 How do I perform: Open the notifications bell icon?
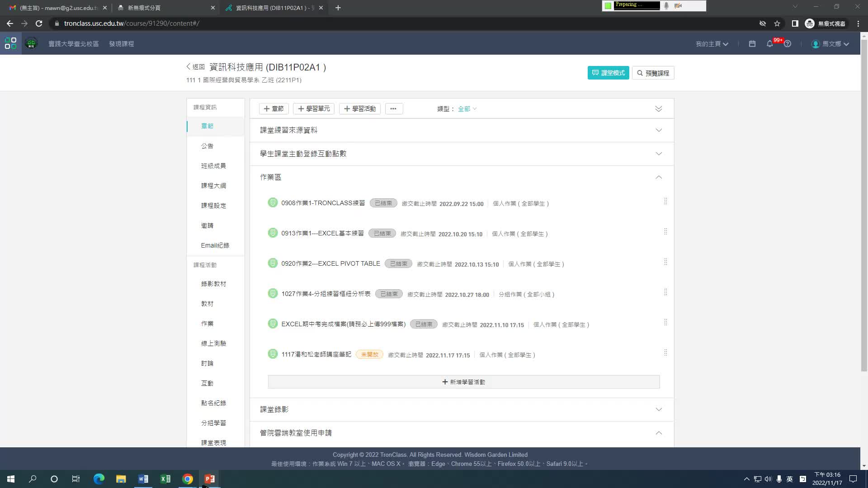tap(769, 44)
